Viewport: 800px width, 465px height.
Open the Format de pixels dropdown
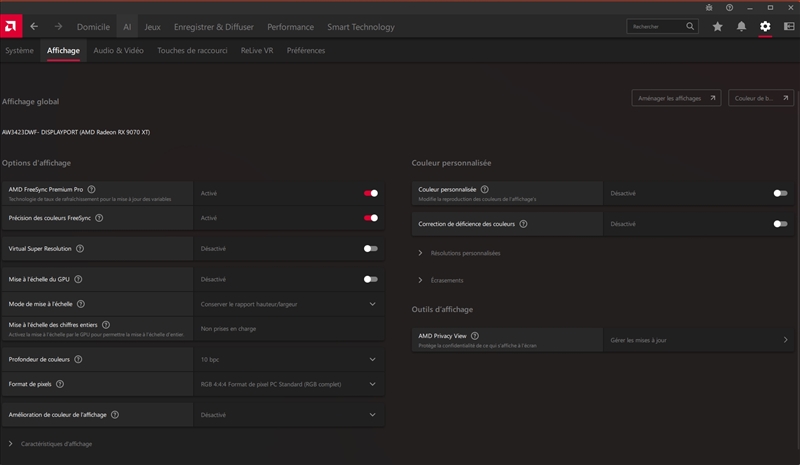pyautogui.click(x=372, y=383)
